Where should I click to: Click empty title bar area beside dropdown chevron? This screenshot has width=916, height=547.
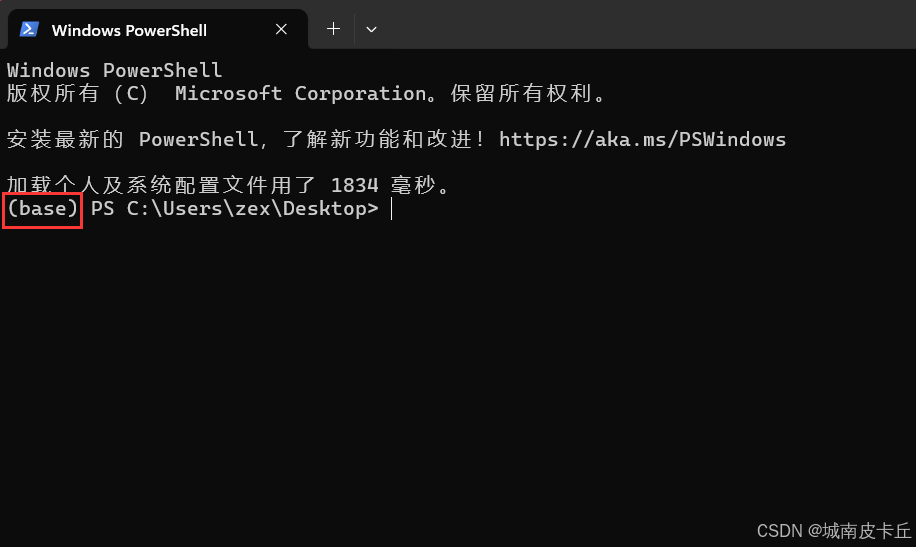click(643, 26)
